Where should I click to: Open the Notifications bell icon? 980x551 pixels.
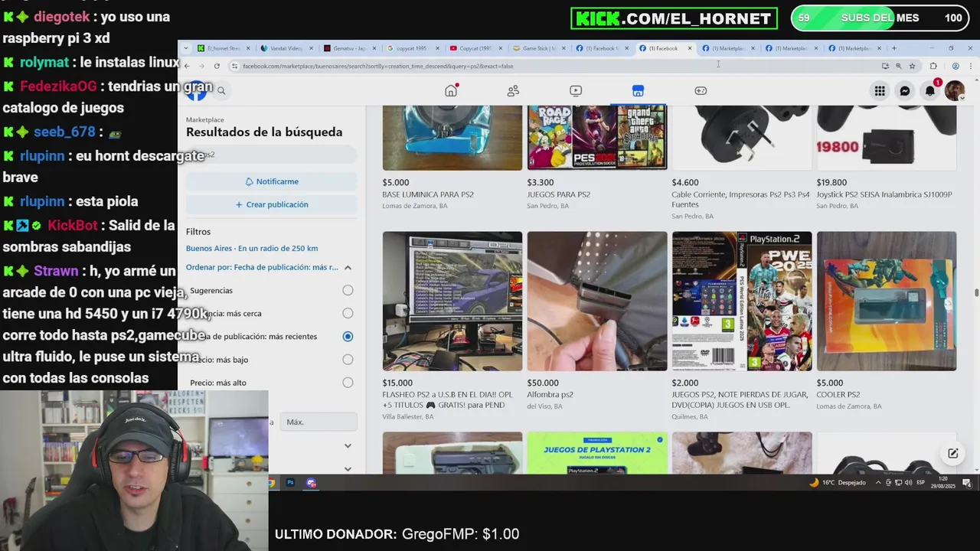(x=930, y=91)
